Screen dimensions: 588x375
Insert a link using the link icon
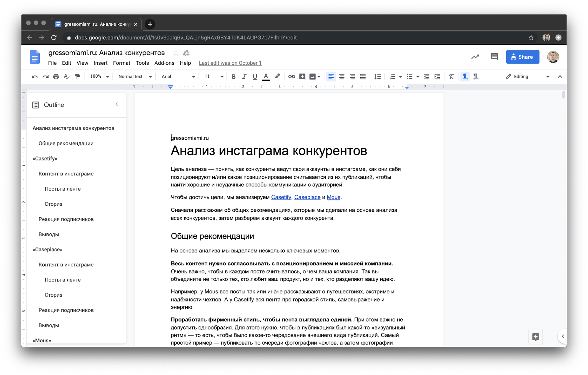[x=291, y=77]
